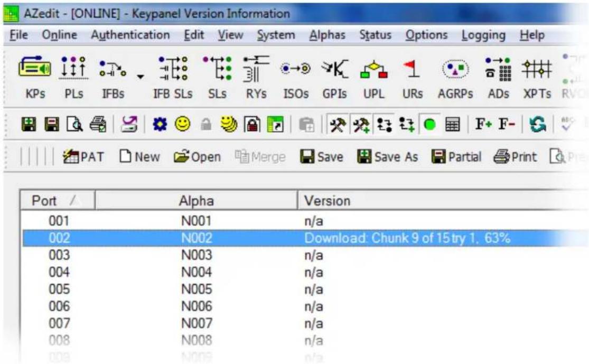Open the Options menu
The width and height of the screenshot is (589, 364).
[x=426, y=35]
